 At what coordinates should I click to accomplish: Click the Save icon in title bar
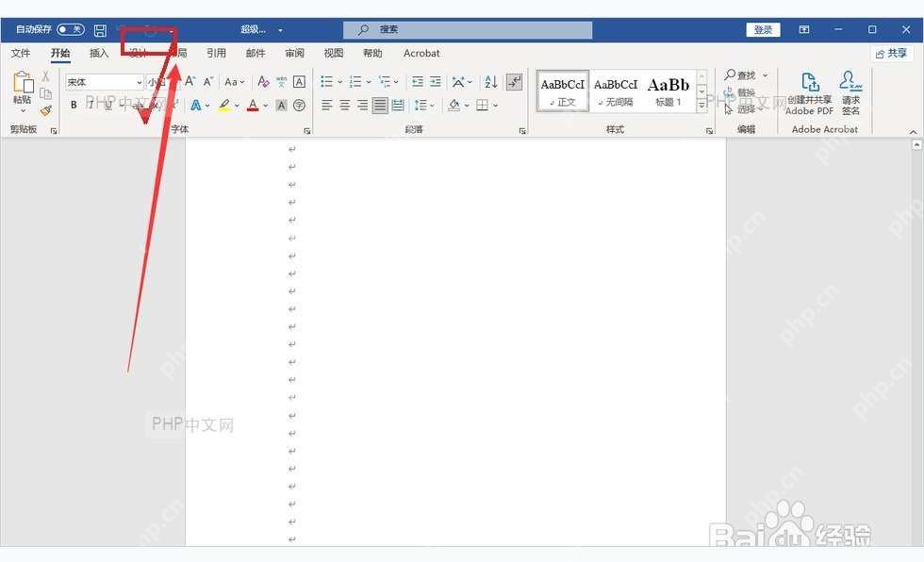pyautogui.click(x=100, y=30)
